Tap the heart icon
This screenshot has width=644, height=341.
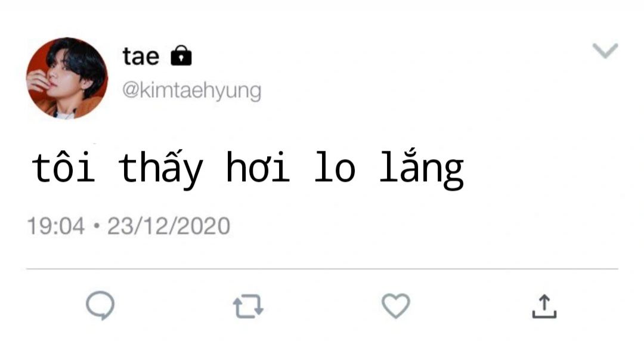pos(396,306)
